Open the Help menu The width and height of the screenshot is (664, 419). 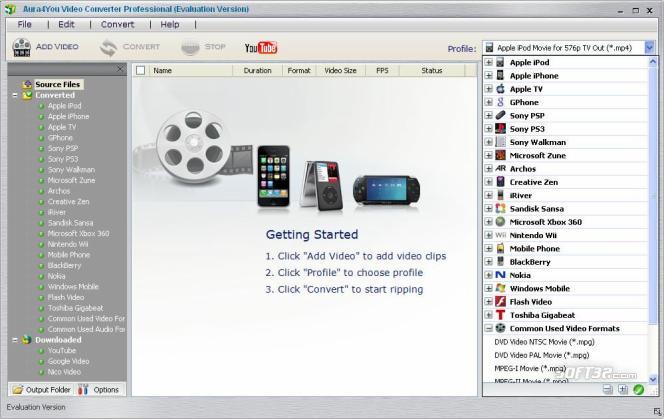click(x=170, y=25)
